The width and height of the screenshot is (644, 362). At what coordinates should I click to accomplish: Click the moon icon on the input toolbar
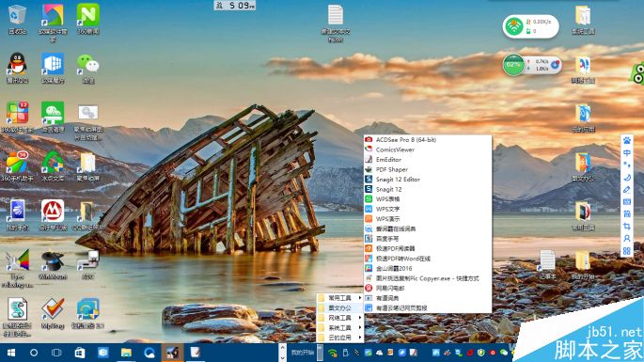[627, 178]
